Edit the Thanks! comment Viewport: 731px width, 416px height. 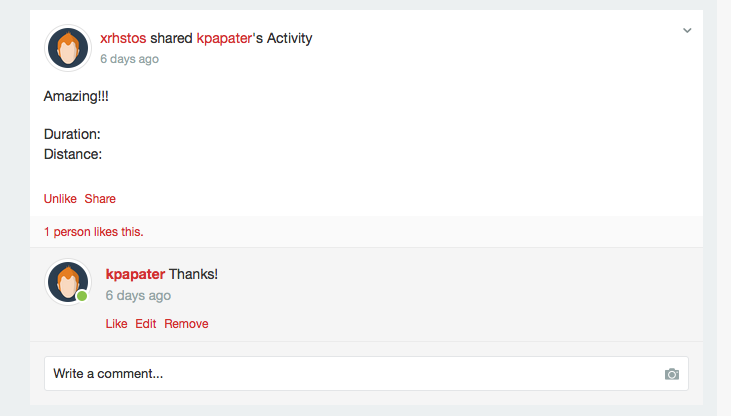point(145,324)
